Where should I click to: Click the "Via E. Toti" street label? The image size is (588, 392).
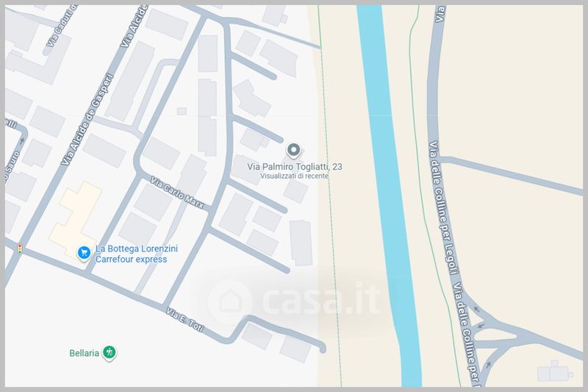[x=184, y=321]
